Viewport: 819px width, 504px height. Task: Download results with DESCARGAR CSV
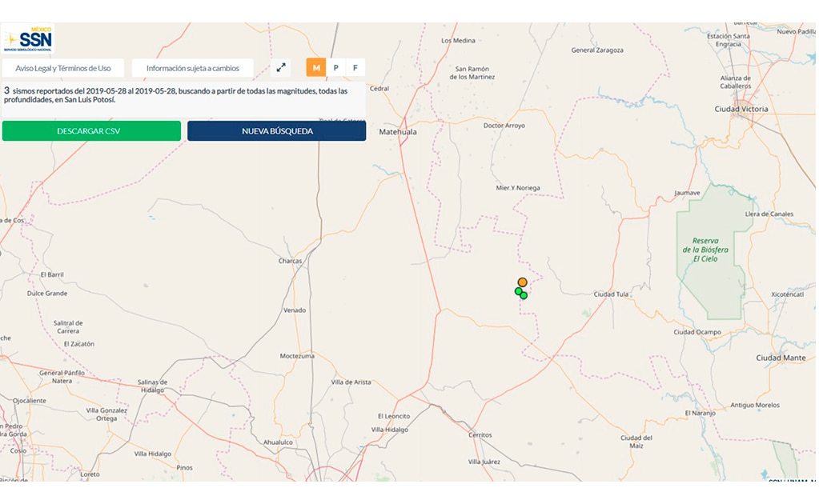[91, 131]
